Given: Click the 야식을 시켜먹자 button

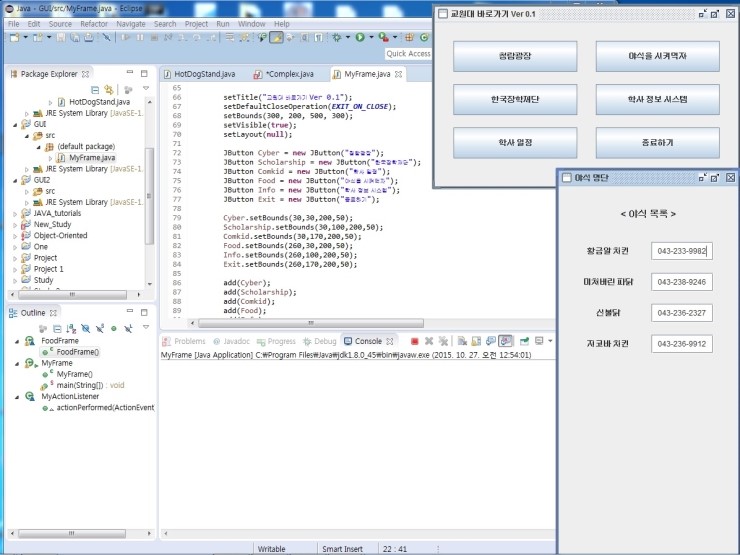Looking at the screenshot, I should 657,56.
